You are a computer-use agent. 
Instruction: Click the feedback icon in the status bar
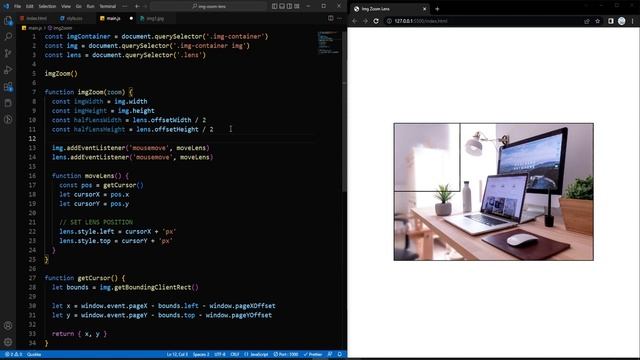330,354
